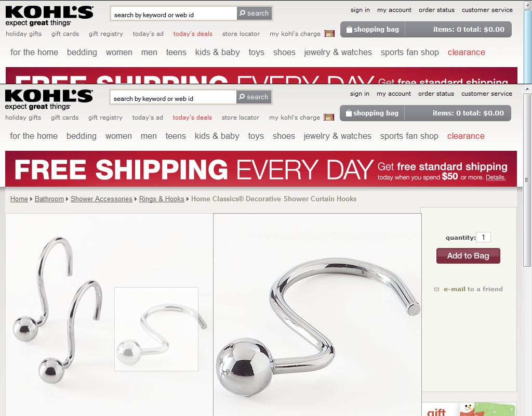
Task: Open the free shipping Details link
Action: click(x=496, y=177)
